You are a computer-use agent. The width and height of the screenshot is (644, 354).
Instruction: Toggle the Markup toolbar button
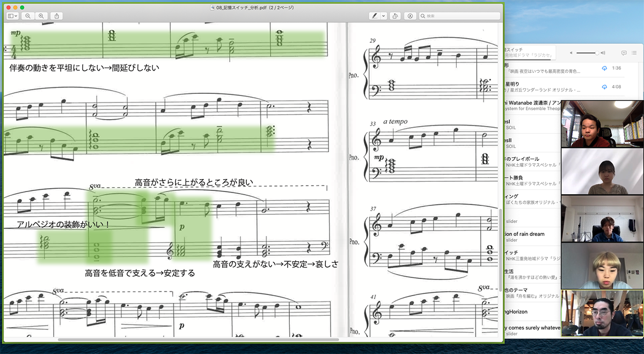[x=411, y=16]
